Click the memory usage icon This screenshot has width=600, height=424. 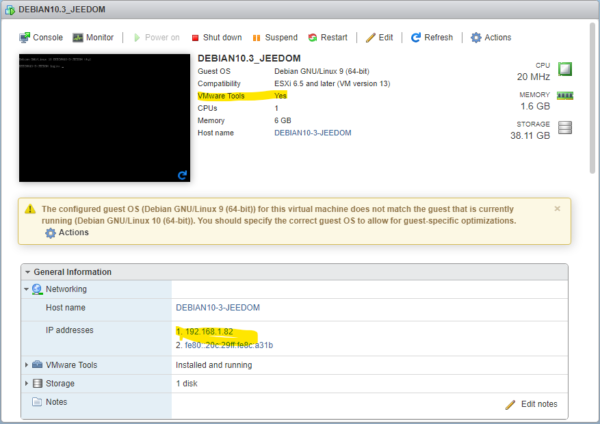point(565,96)
